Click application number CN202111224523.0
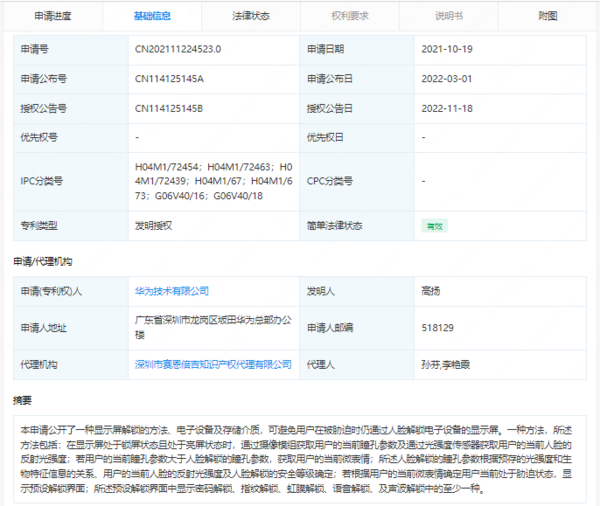600x506 pixels. point(178,49)
